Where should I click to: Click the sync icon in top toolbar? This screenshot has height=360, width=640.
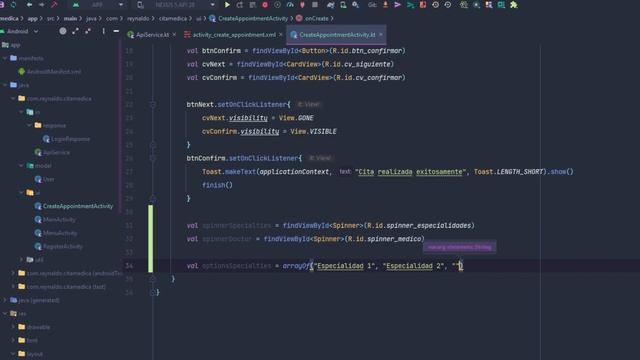13,5
